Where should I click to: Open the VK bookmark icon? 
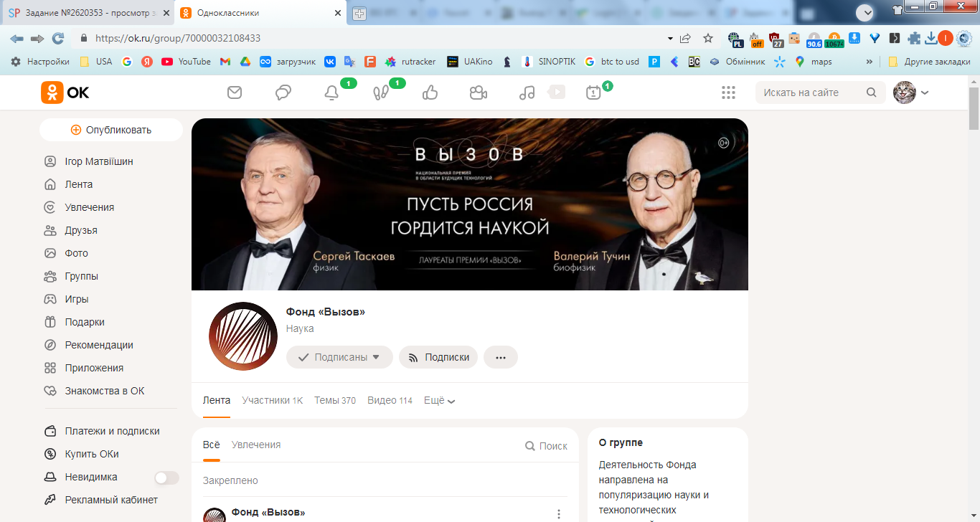(330, 62)
